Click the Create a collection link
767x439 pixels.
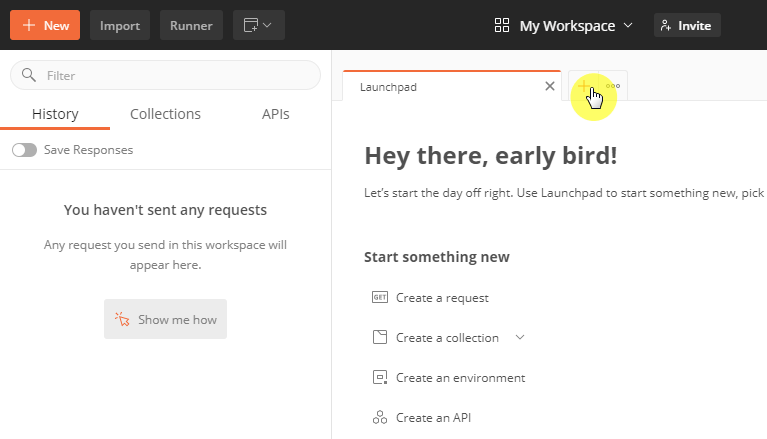(x=447, y=338)
